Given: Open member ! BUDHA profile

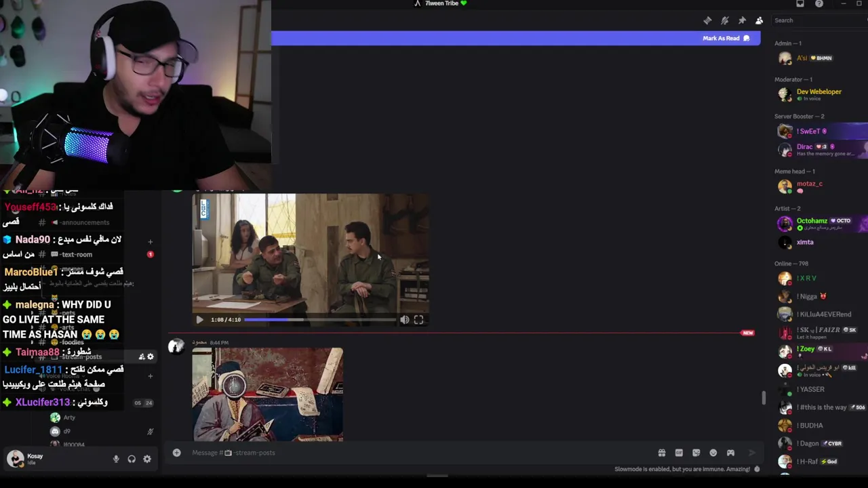Looking at the screenshot, I should pyautogui.click(x=810, y=426).
